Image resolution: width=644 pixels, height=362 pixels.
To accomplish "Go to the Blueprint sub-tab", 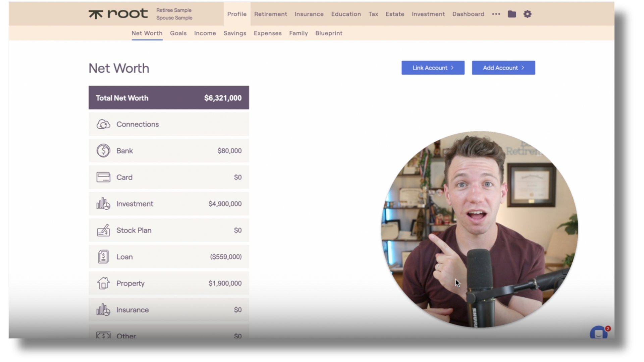I will coord(329,33).
